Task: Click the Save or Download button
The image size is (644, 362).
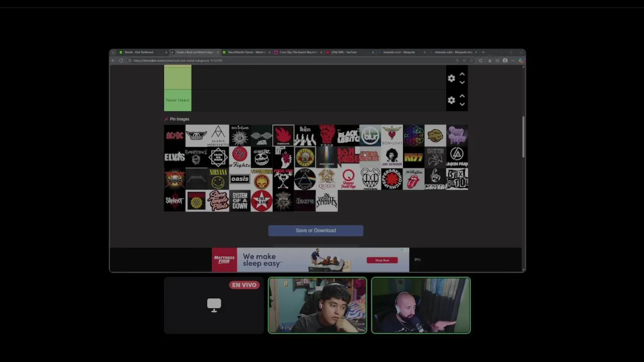Action: point(315,230)
